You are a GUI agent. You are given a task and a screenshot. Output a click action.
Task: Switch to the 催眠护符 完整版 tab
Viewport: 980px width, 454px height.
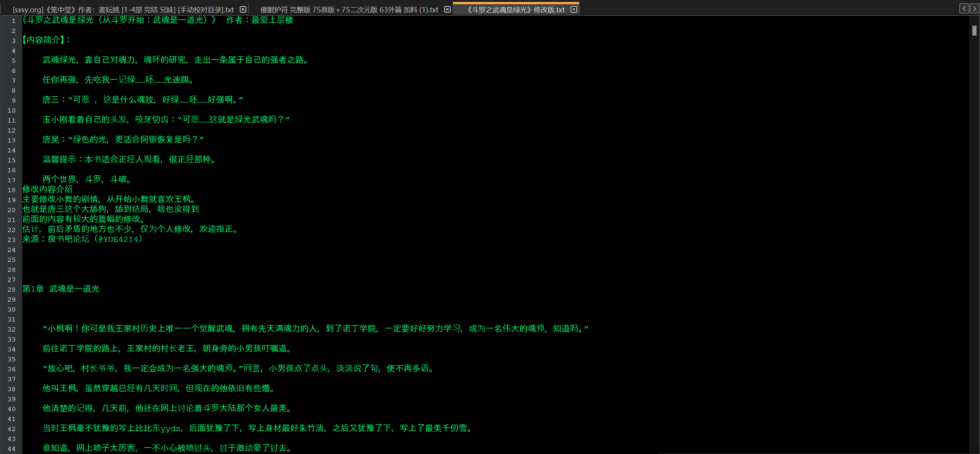[349, 10]
